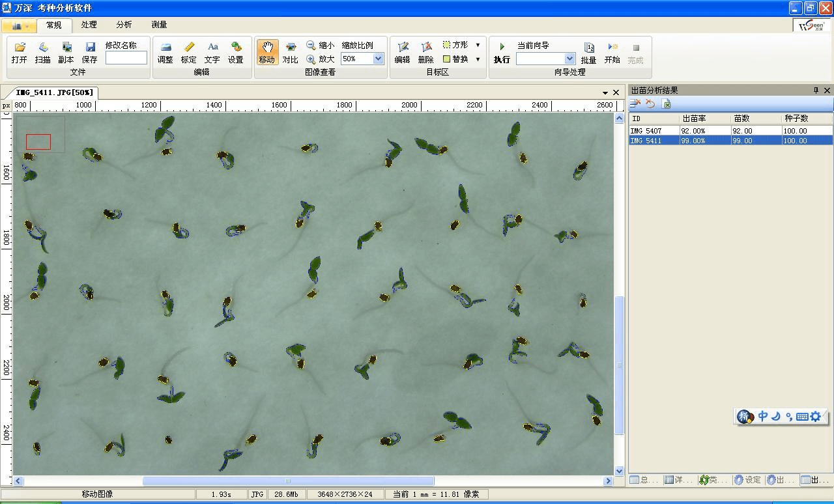834x504 pixels.
Task: Toggle the 中 Chinese input mode indicator
Action: coord(762,416)
